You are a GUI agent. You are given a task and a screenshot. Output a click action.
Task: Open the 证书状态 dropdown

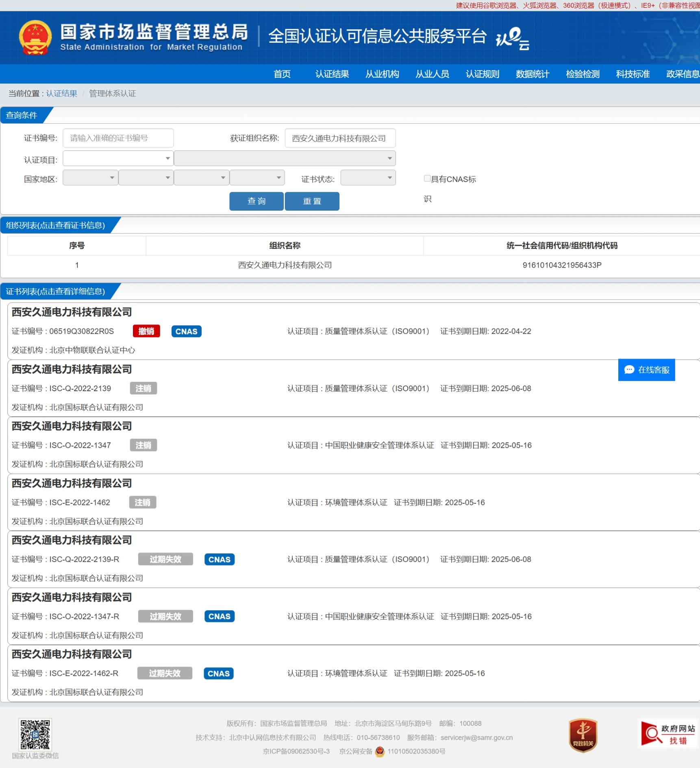368,178
